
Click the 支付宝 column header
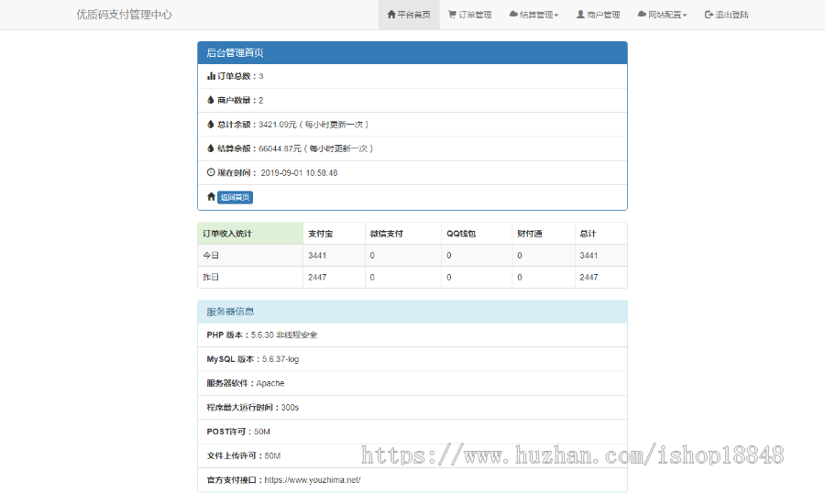point(334,234)
